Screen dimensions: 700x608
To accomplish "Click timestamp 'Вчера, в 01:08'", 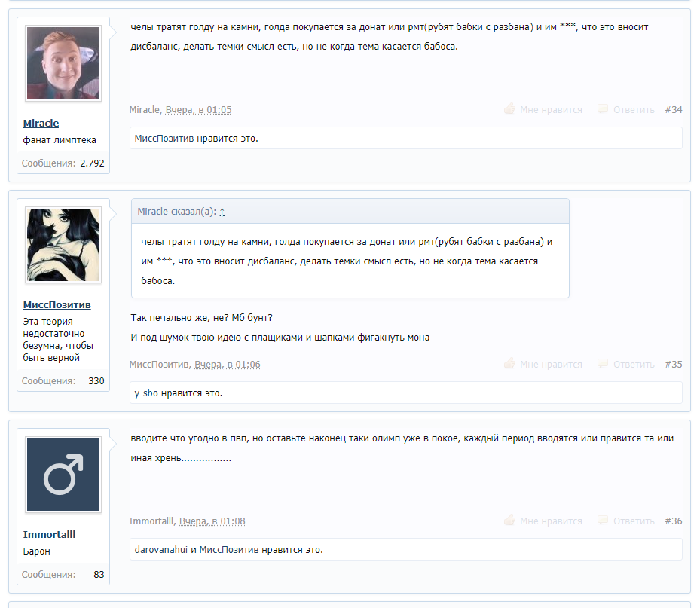I will pos(212,521).
